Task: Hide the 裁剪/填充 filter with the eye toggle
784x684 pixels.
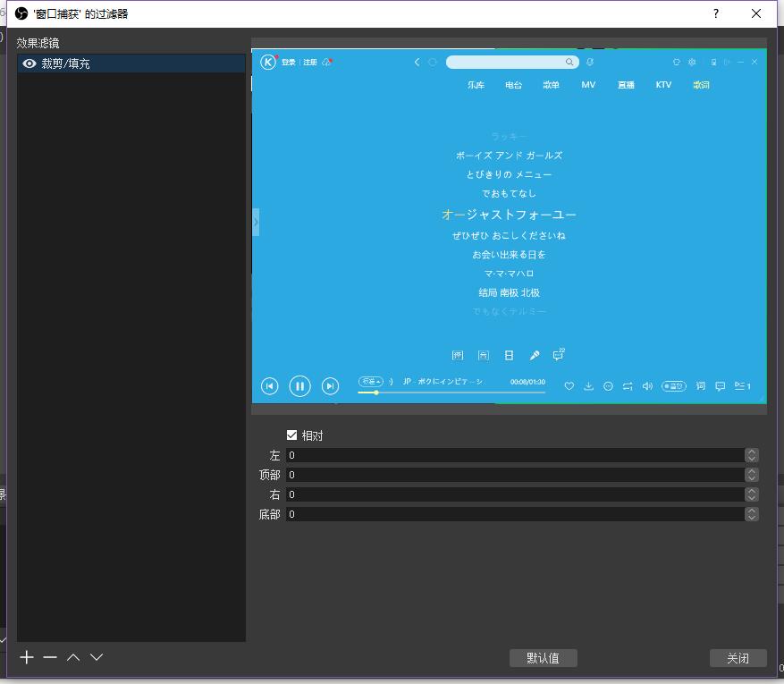Action: (x=29, y=63)
